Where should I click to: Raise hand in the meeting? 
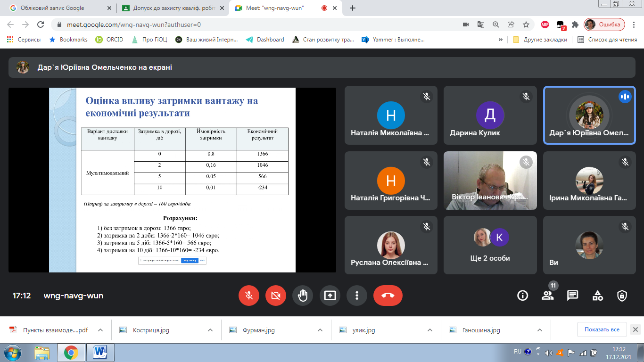click(x=303, y=296)
